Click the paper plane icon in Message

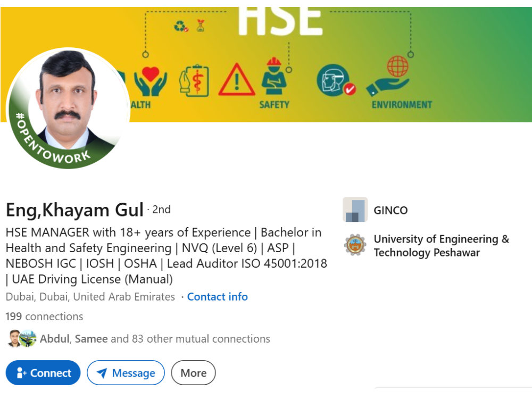pos(102,373)
